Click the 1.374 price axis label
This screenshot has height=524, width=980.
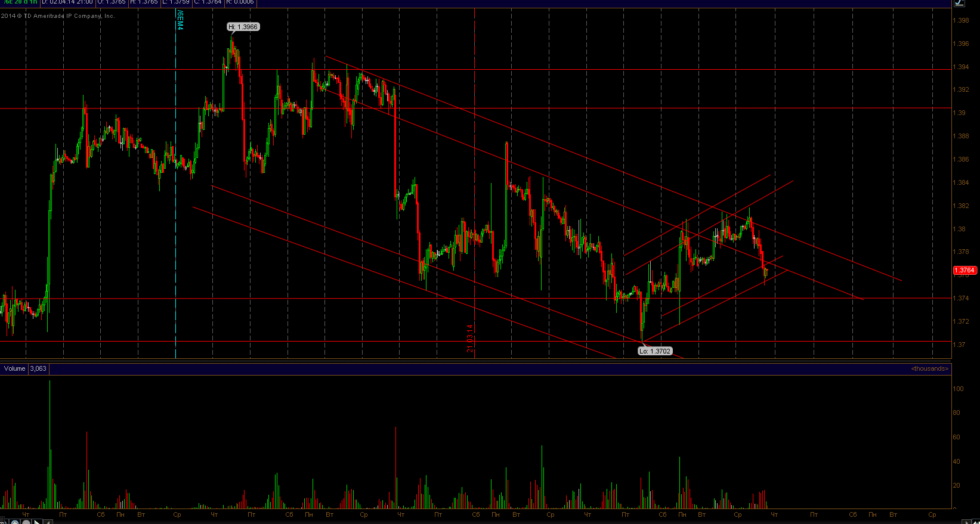961,298
